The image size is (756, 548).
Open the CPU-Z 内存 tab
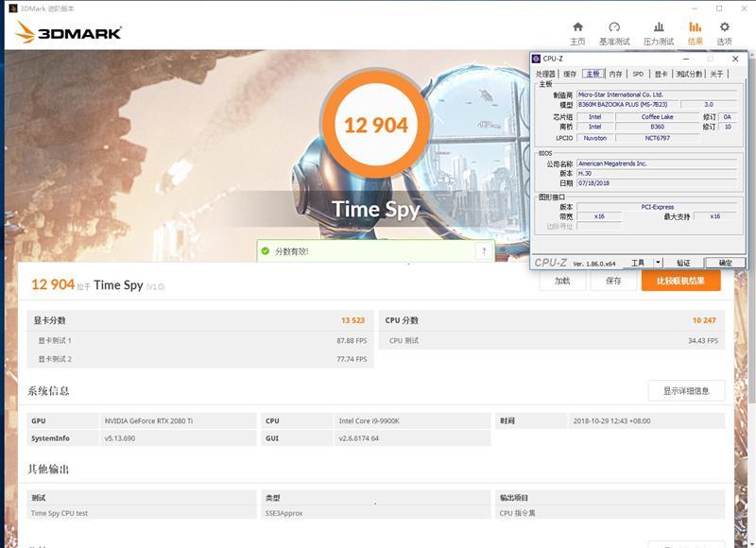tap(615, 74)
